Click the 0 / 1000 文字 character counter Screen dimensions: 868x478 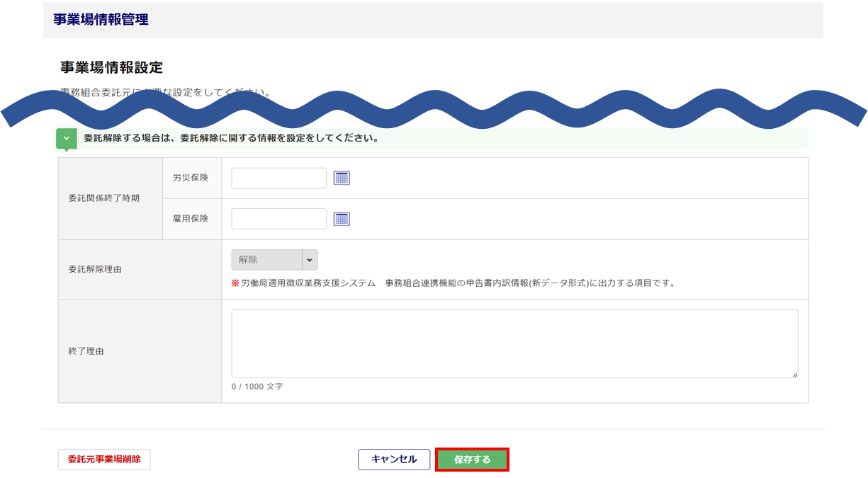[257, 387]
